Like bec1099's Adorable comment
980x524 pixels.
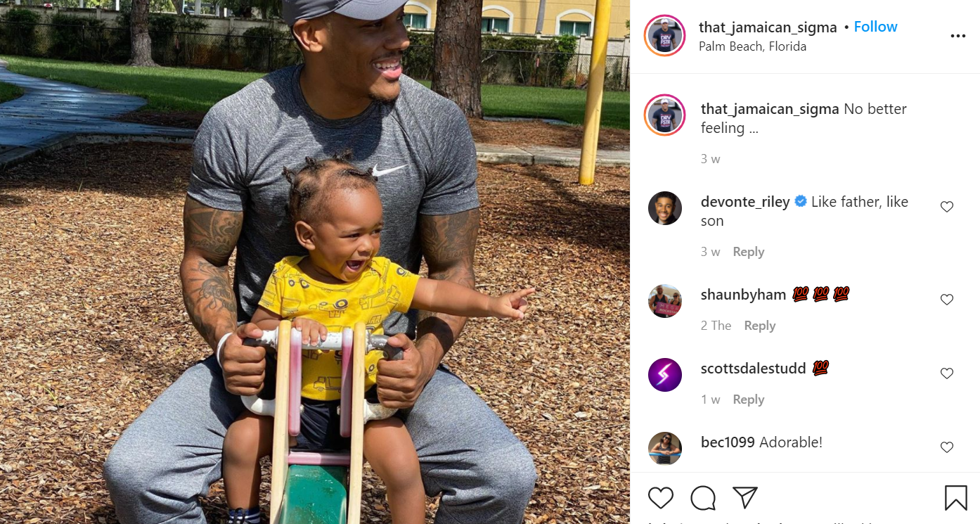(x=947, y=447)
